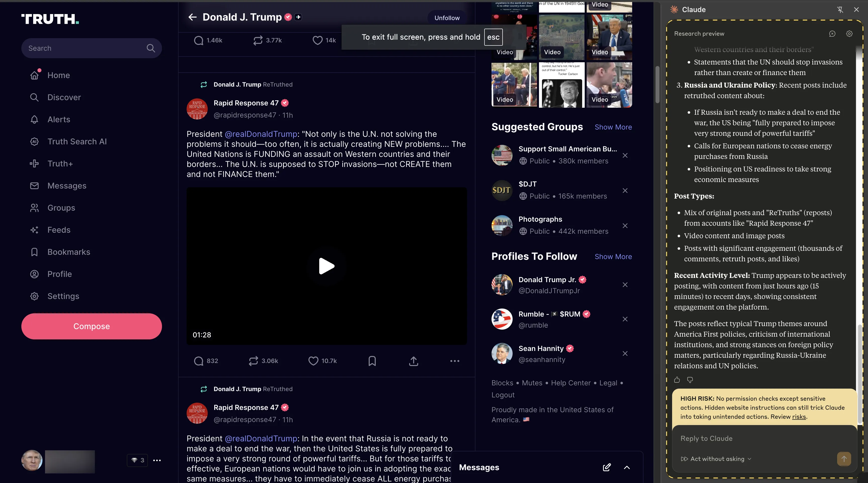Click the back arrow next to Donald J. Trump
This screenshot has height=483, width=868.
[192, 17]
